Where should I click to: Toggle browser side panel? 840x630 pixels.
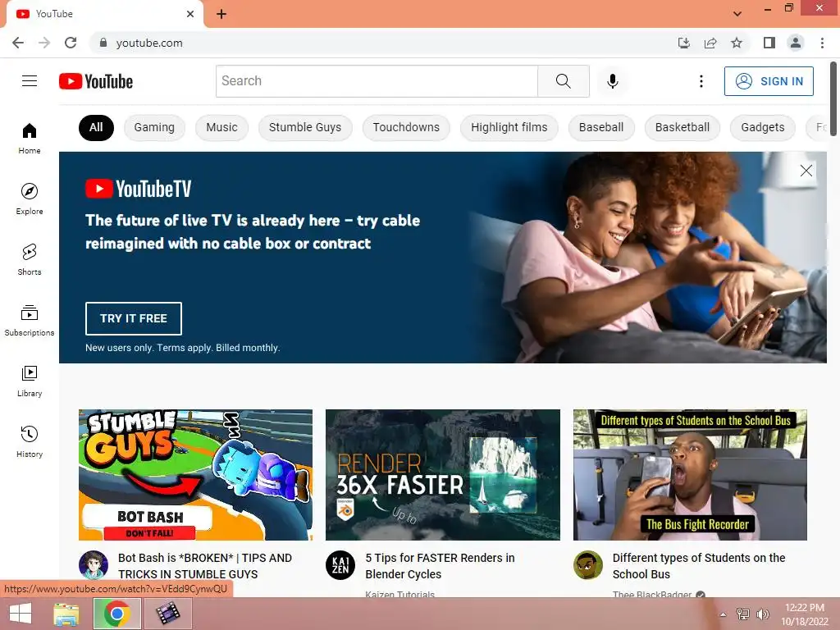click(x=769, y=43)
